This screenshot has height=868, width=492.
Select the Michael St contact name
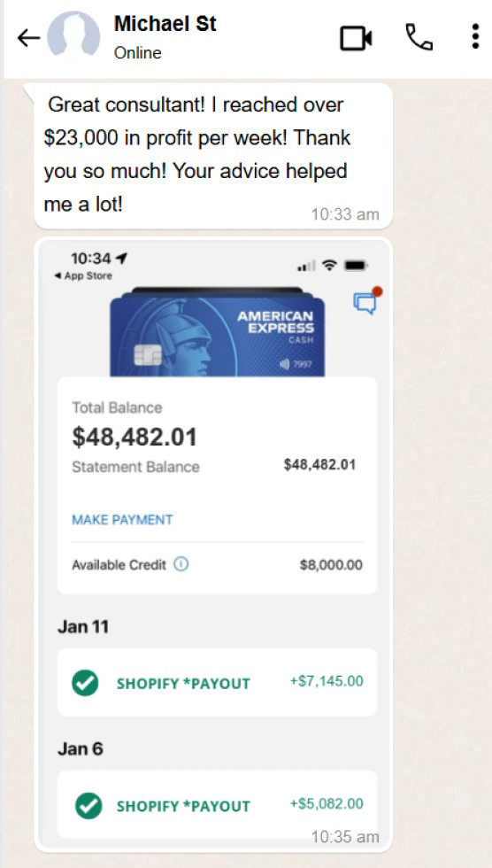pyautogui.click(x=165, y=25)
